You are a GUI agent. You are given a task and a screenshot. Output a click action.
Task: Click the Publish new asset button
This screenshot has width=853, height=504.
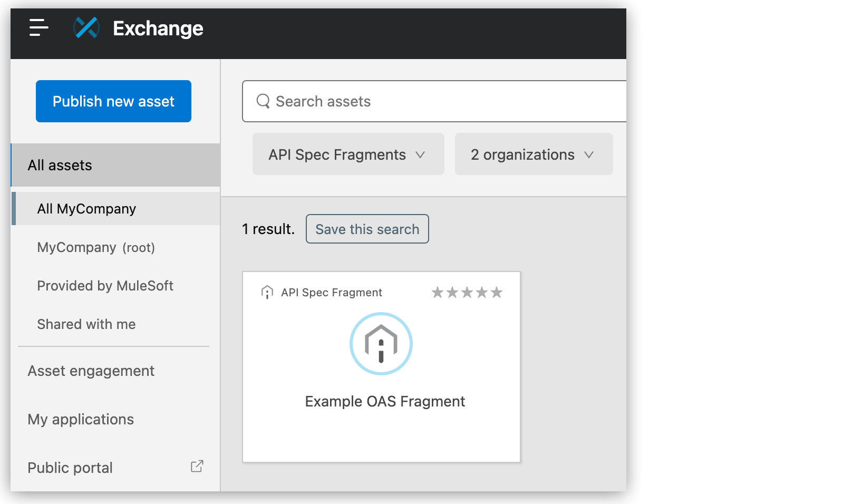pos(113,101)
